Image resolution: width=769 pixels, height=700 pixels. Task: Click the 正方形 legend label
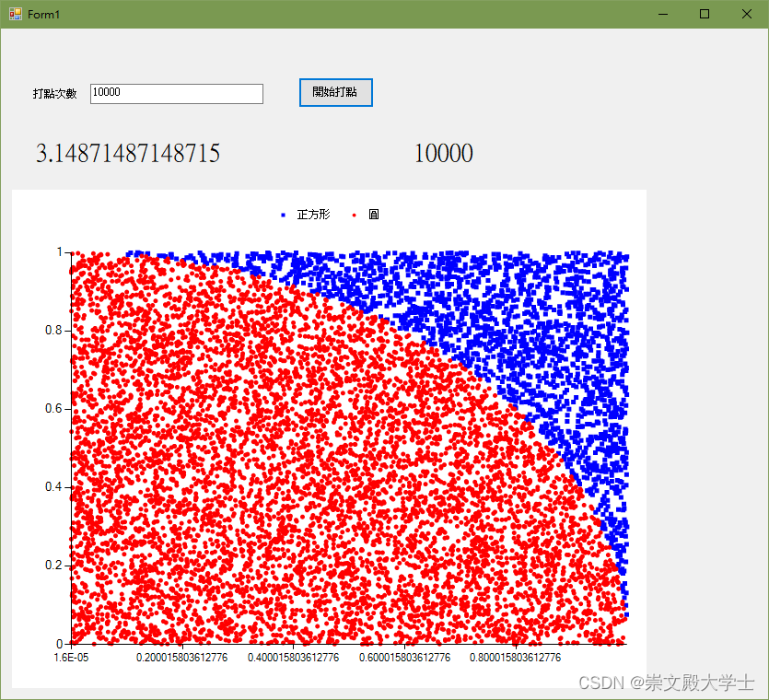[313, 215]
